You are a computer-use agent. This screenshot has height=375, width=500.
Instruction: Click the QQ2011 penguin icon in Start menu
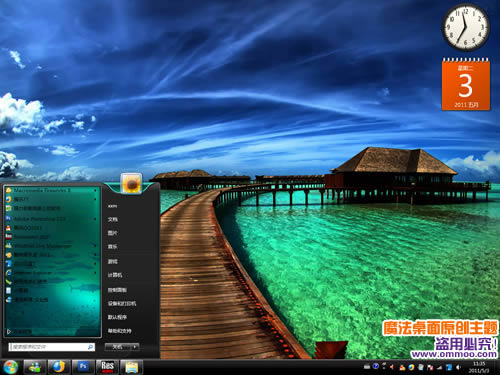(x=9, y=228)
